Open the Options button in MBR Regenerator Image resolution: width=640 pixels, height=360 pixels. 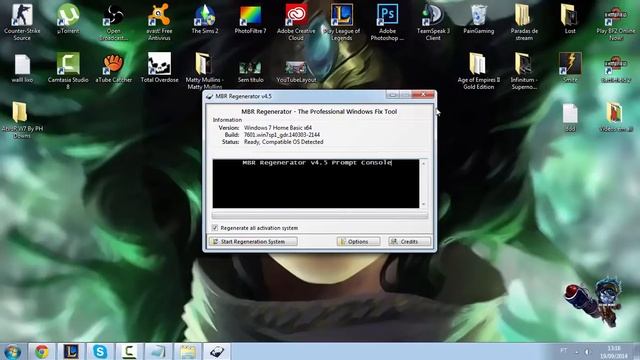(358, 242)
